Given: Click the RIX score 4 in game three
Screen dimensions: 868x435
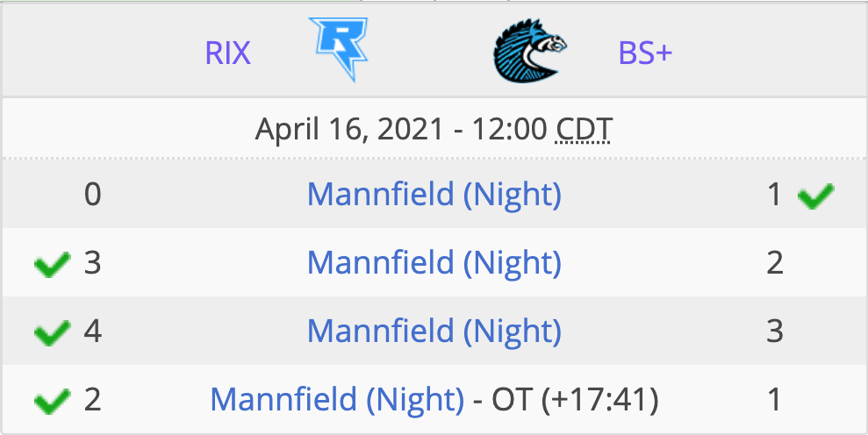Looking at the screenshot, I should pyautogui.click(x=92, y=332).
